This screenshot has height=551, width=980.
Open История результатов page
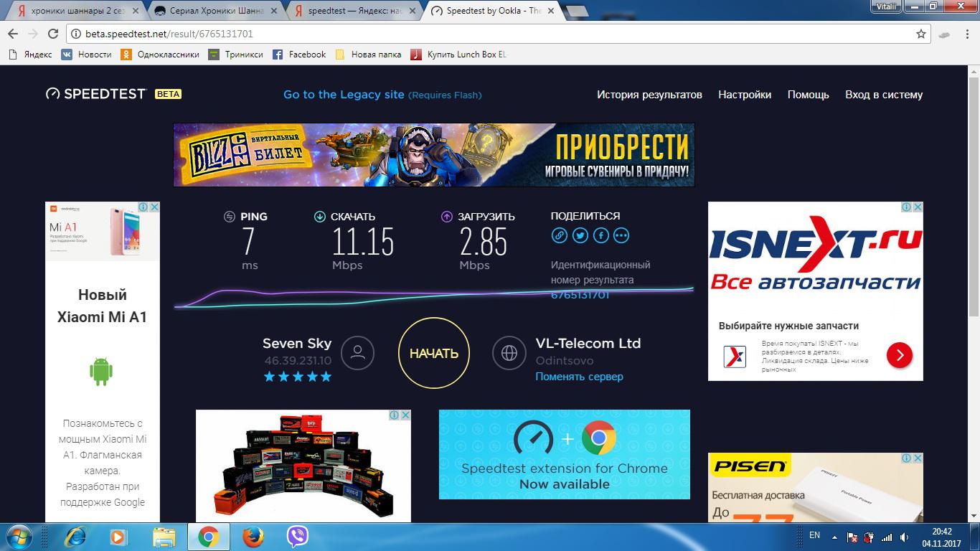click(649, 95)
